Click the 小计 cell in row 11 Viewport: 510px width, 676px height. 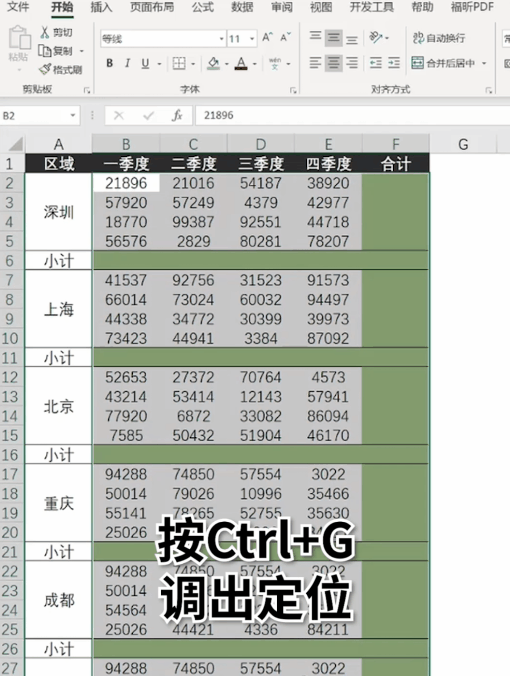(x=59, y=358)
